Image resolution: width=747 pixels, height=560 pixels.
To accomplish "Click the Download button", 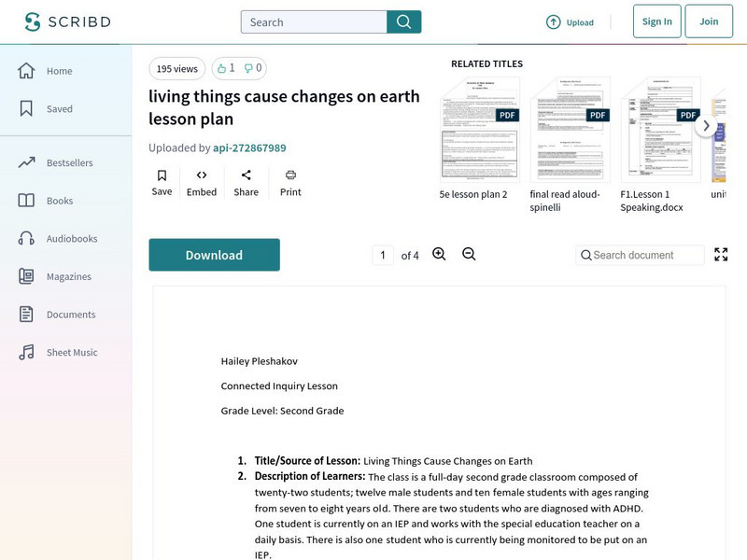I will click(x=214, y=255).
